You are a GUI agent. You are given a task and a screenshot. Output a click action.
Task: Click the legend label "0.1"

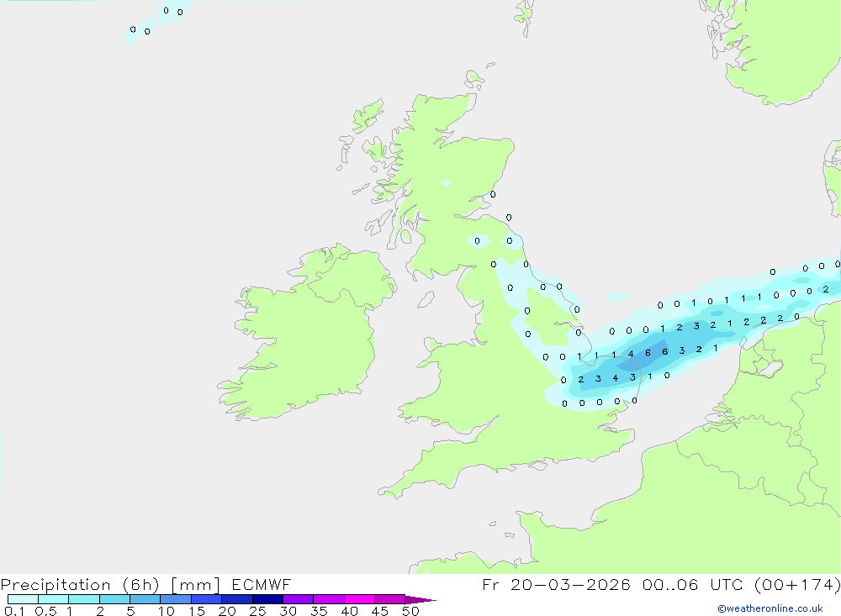[14, 611]
